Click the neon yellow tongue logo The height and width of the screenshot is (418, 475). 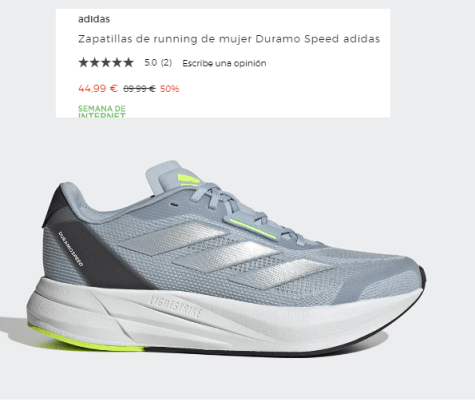coord(189,180)
